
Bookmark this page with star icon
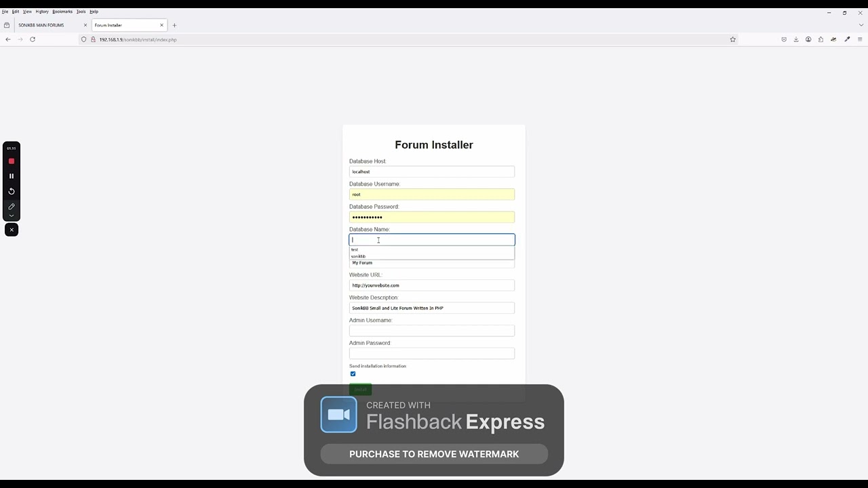[732, 39]
